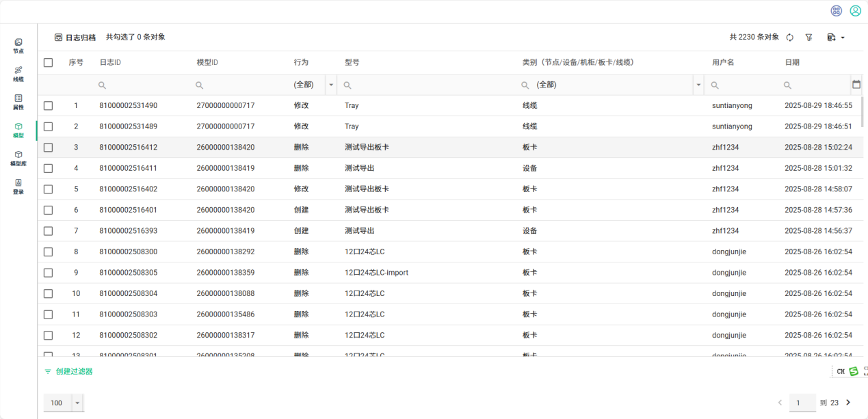Open the 线缆 (Cable) sidebar section
This screenshot has height=419, width=868.
(x=18, y=74)
